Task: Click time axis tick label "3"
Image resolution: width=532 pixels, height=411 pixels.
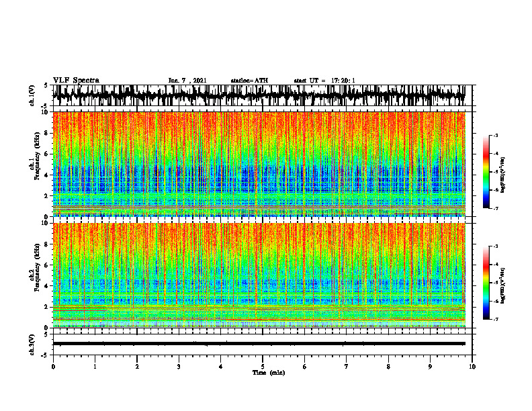Action: tap(179, 367)
